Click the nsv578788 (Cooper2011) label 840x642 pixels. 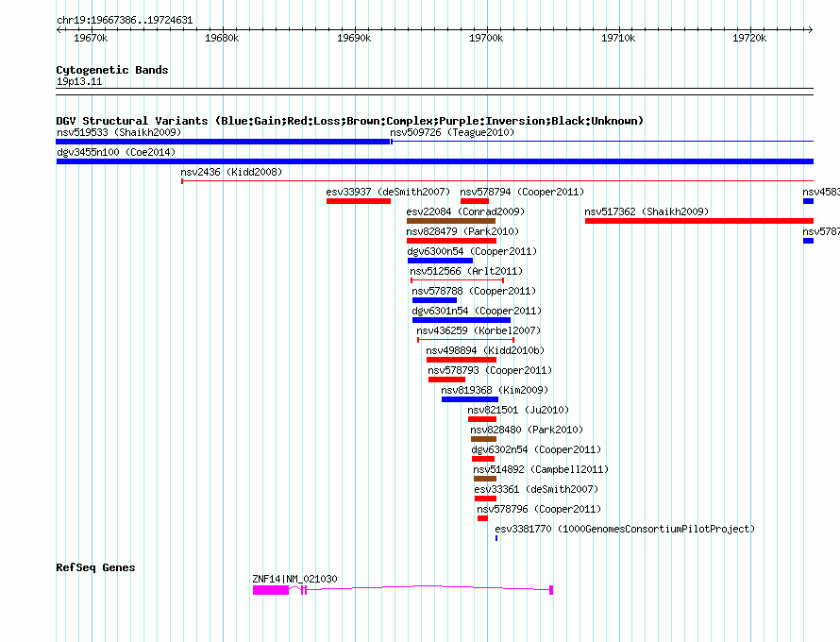click(x=474, y=291)
